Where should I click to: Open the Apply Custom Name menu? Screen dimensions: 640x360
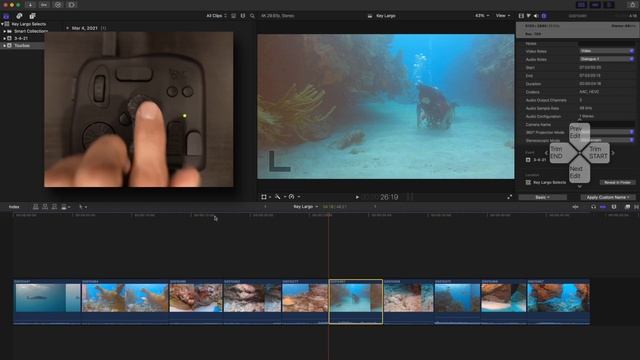608,198
